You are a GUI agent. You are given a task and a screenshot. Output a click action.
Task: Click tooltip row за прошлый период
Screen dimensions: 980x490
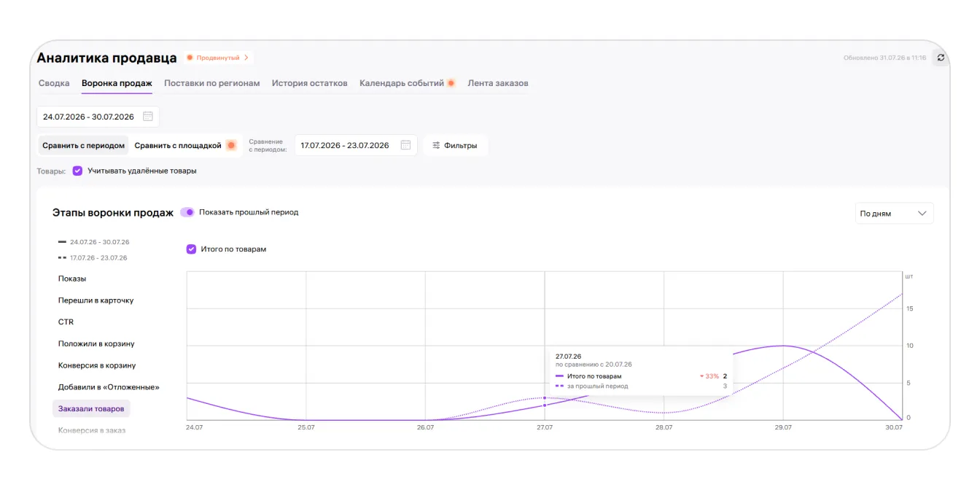click(641, 386)
